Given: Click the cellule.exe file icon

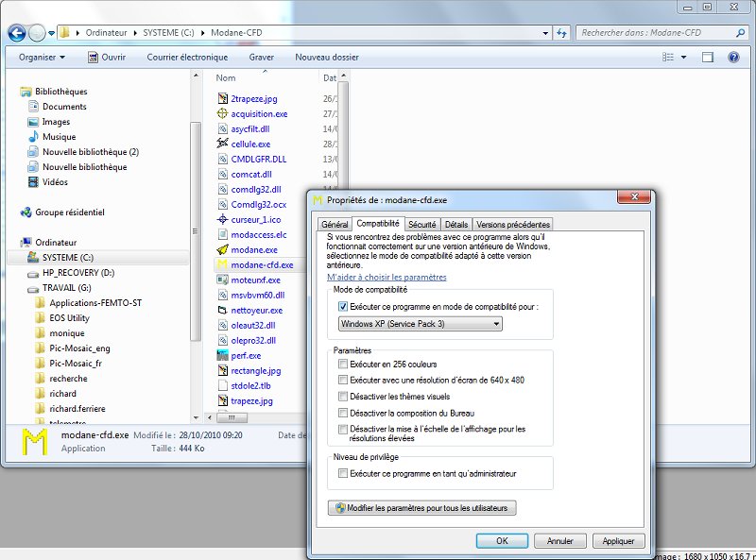Looking at the screenshot, I should [222, 144].
